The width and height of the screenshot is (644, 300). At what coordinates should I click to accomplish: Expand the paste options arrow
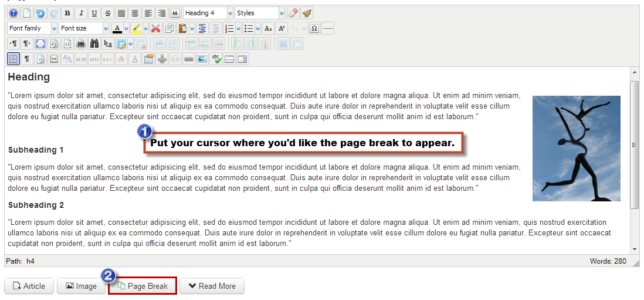(192, 29)
